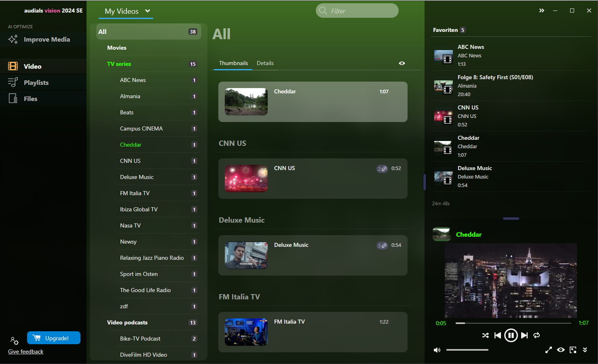Open the Cheddar video thumbnail in main list
The width and height of the screenshot is (598, 364).
pos(246,102)
